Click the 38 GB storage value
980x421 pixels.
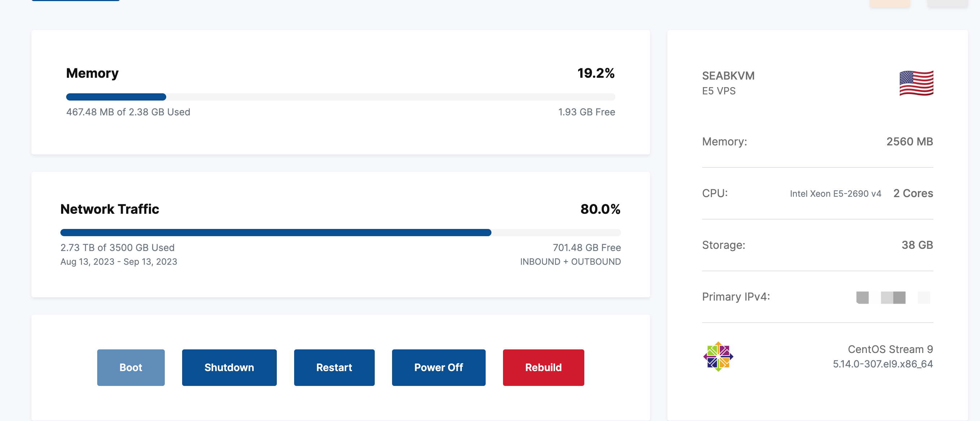[917, 245]
